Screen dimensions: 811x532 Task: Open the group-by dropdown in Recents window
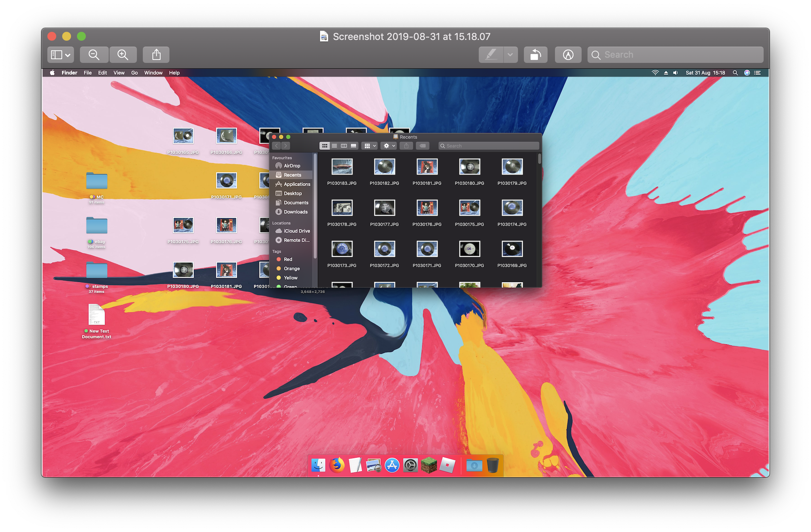pyautogui.click(x=370, y=146)
